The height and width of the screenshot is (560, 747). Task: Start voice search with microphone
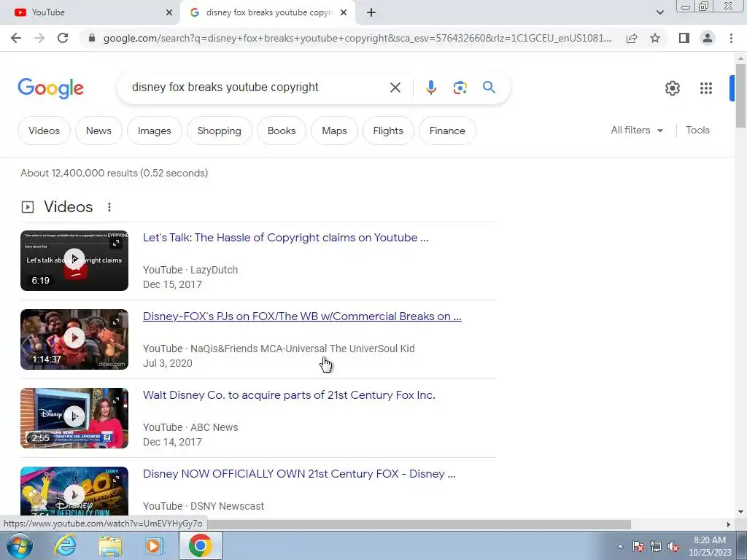431,87
